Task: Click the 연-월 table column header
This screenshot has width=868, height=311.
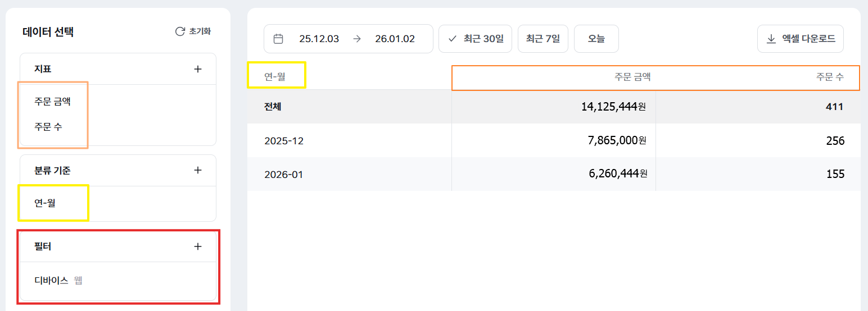Action: 275,77
